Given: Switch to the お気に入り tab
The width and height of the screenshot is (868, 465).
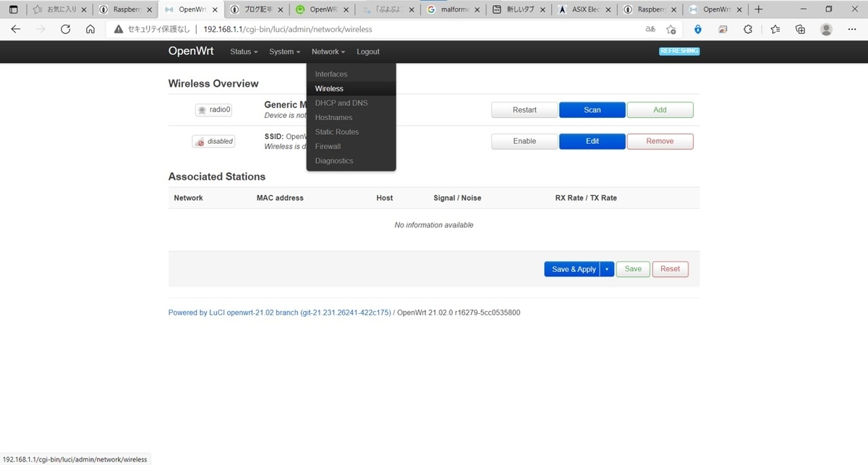Looking at the screenshot, I should tap(60, 9).
